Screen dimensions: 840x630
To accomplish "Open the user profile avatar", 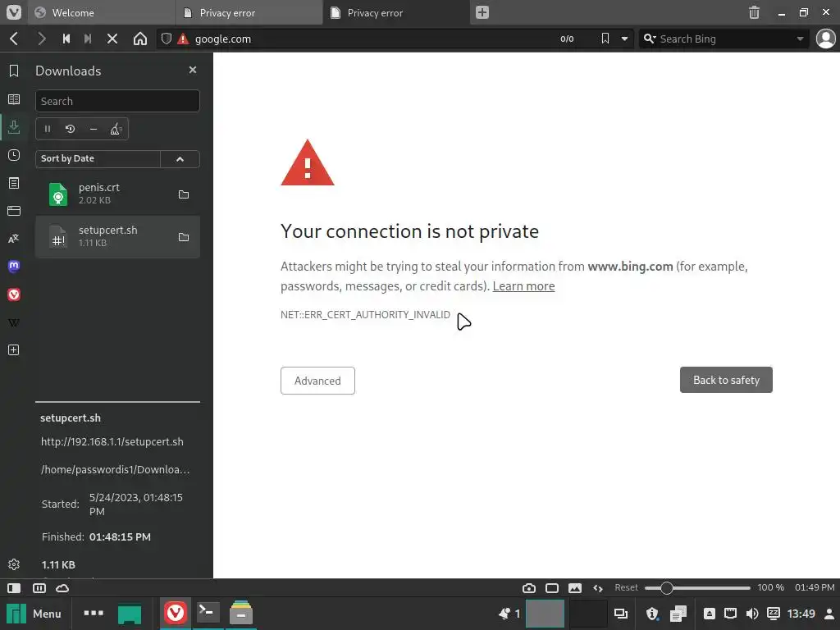I will point(825,39).
